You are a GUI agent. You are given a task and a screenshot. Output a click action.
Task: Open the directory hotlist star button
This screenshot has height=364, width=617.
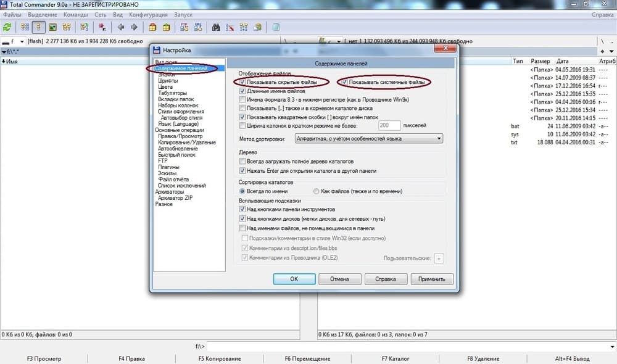(x=602, y=51)
